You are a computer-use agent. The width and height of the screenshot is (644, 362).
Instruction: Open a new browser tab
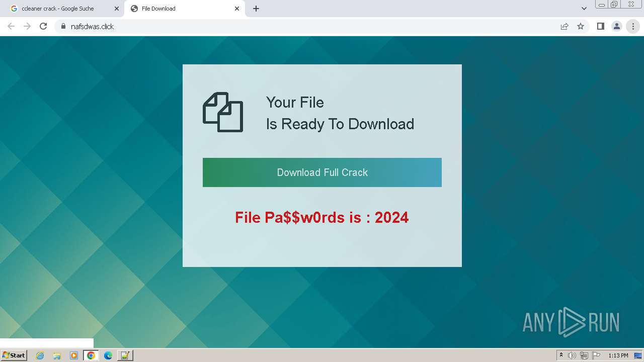pos(256,9)
